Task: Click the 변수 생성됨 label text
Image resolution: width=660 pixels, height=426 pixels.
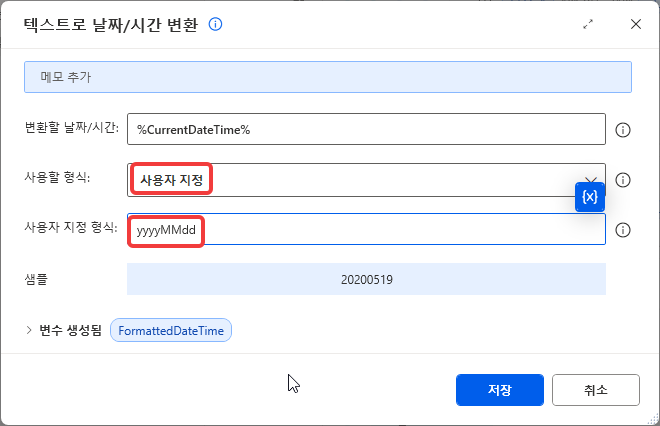Action: click(x=70, y=330)
